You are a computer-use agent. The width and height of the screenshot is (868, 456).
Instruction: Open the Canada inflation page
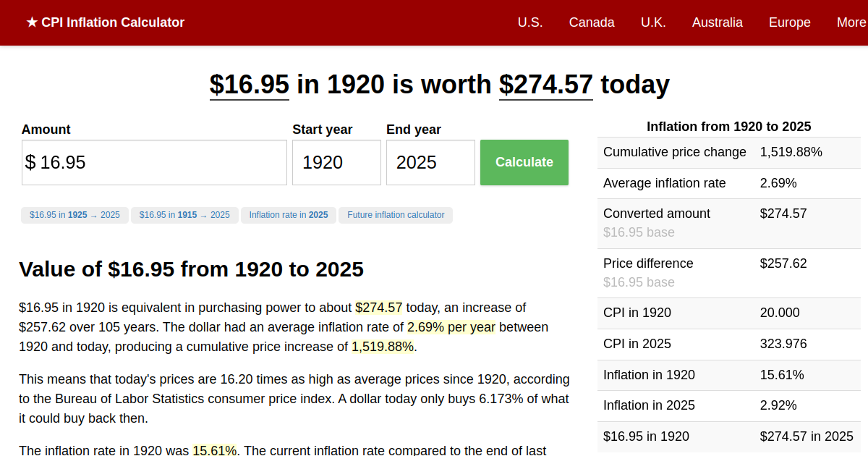tap(592, 22)
